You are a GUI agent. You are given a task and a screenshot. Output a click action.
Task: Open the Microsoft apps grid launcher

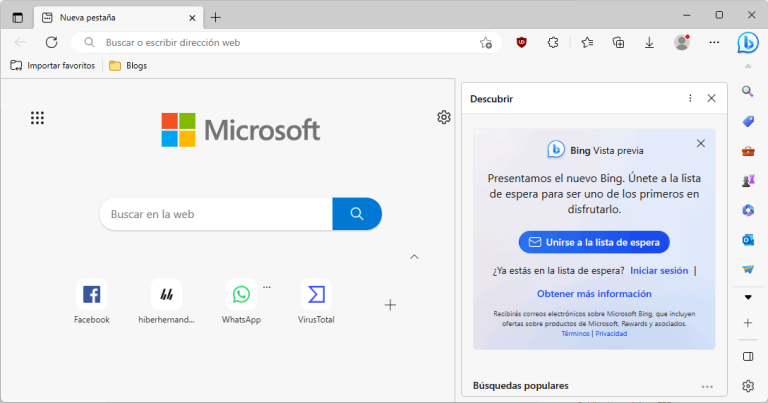coord(37,118)
